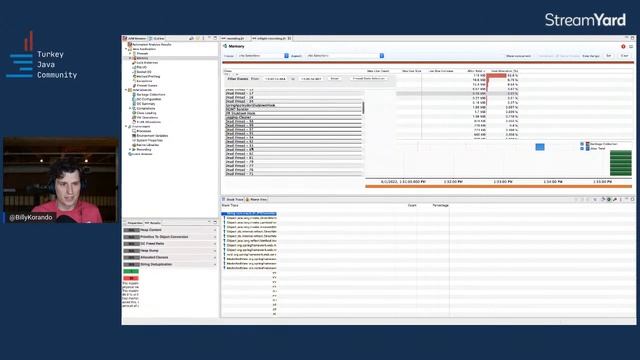Click the Automated Analysis Results page icon
The image size is (640, 360).
point(130,44)
